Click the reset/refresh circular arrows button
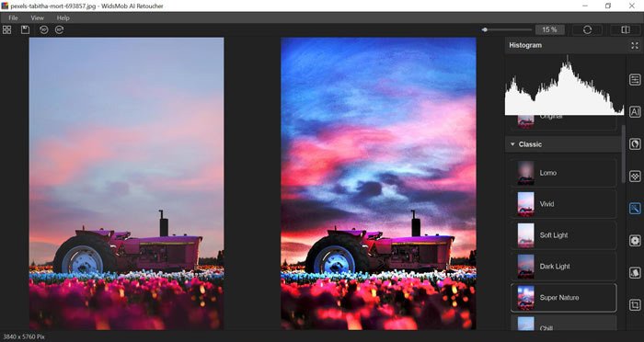 click(x=587, y=29)
